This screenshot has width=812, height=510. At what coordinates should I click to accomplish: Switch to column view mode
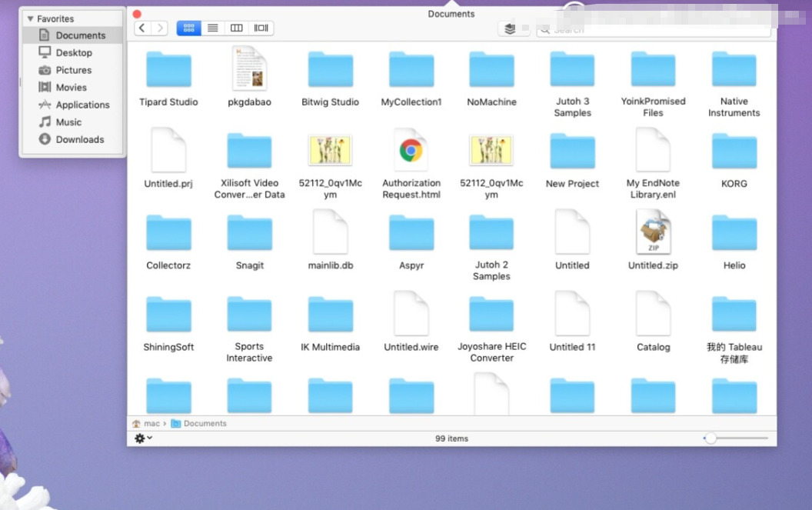(237, 28)
